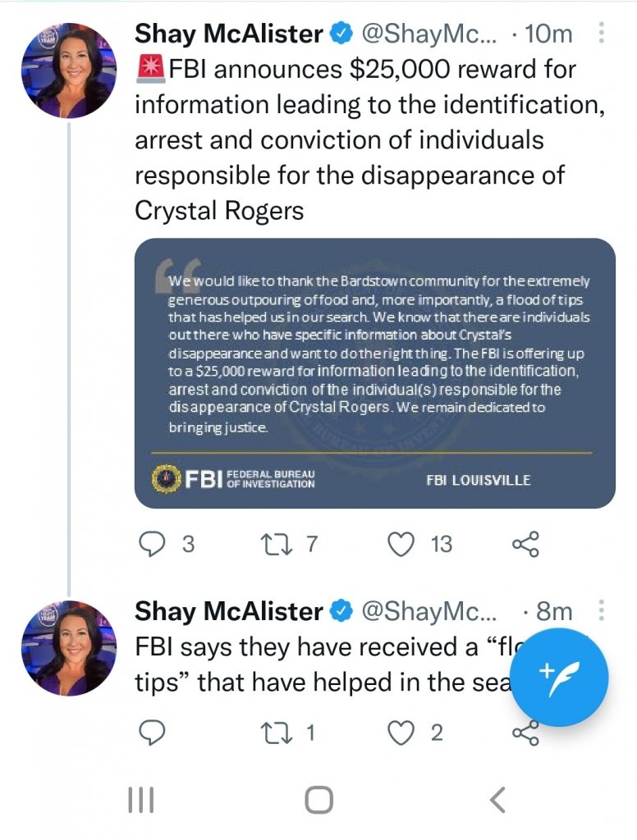Tap Shay McAlister's avatar on second tweet

click(x=69, y=648)
